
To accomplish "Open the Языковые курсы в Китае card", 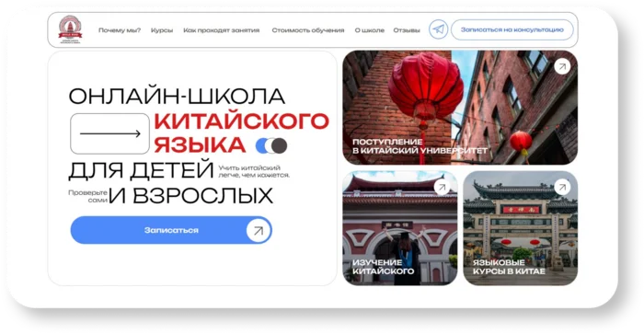I will tap(521, 228).
